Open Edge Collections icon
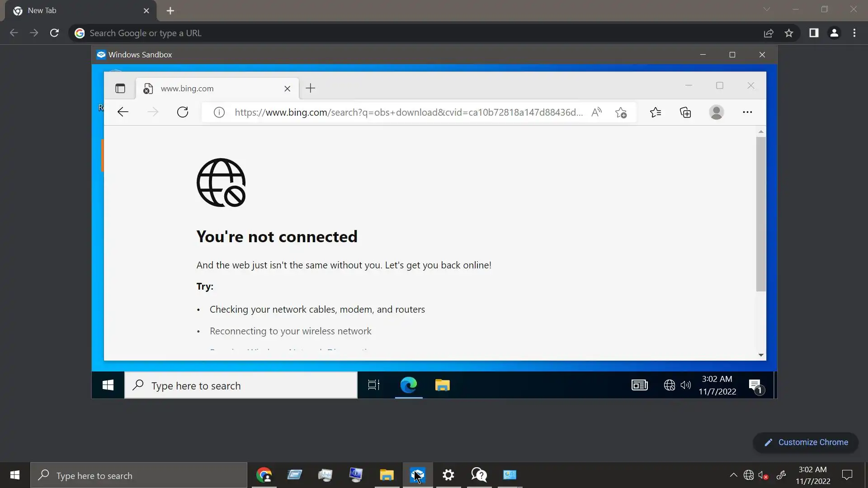The image size is (868, 488). 685,112
